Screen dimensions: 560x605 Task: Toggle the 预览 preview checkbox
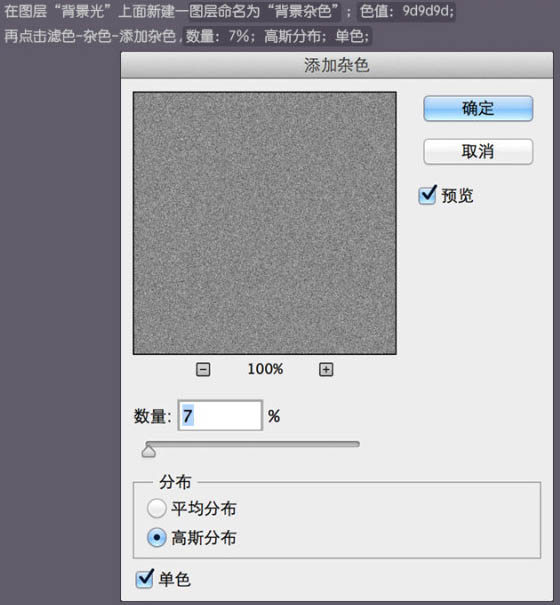428,195
